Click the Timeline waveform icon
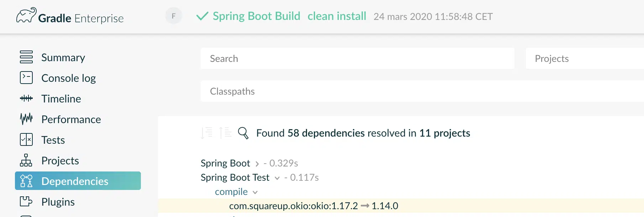This screenshot has width=644, height=217. point(26,98)
